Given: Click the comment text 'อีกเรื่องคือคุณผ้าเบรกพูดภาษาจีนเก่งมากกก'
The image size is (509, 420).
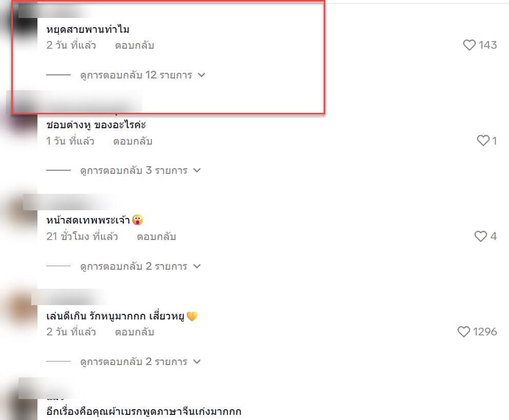Looking at the screenshot, I should point(144,412).
